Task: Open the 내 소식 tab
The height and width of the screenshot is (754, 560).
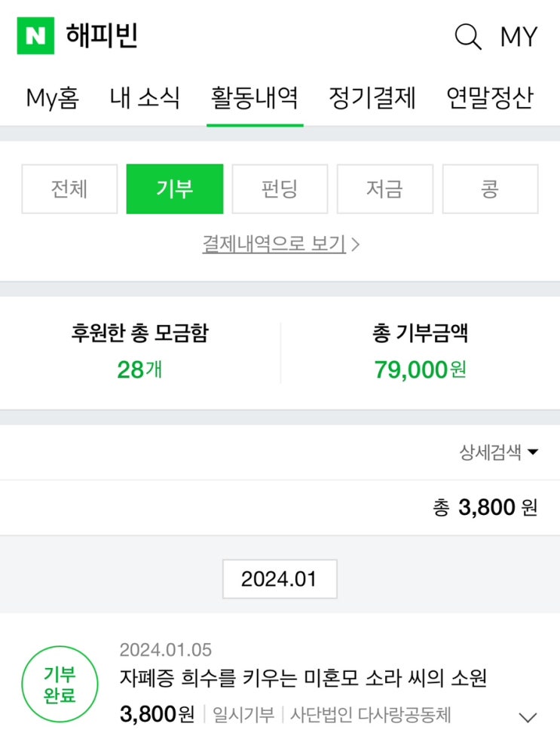Action: [145, 97]
